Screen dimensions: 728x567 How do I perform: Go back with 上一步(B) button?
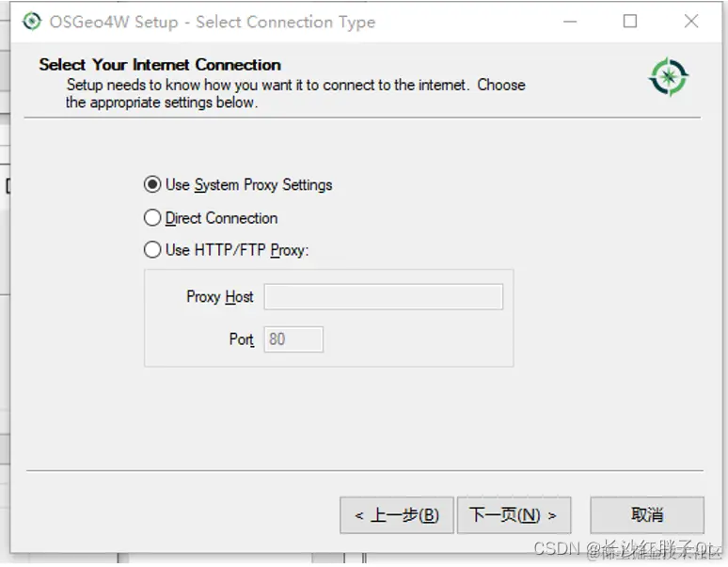tap(397, 515)
